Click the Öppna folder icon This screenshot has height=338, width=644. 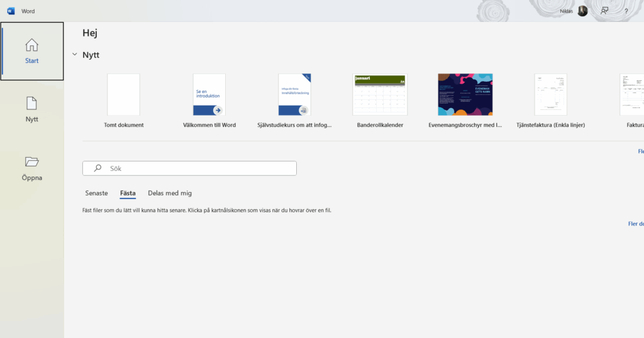31,161
